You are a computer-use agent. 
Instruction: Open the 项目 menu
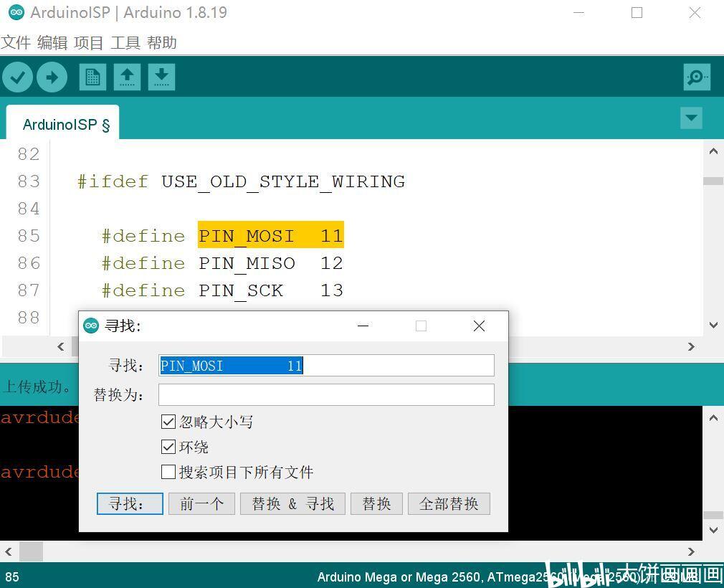[x=88, y=43]
